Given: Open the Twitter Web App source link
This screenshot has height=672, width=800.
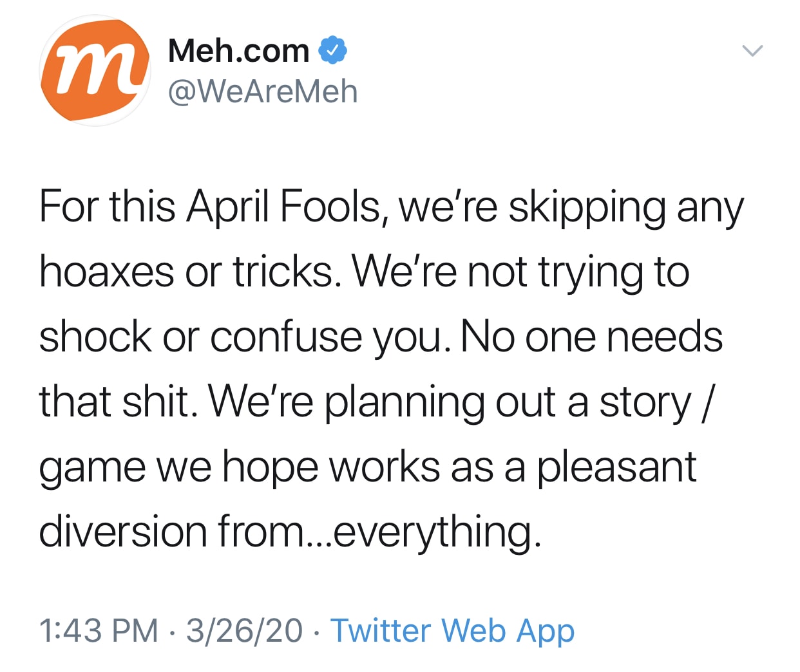Looking at the screenshot, I should (x=452, y=630).
